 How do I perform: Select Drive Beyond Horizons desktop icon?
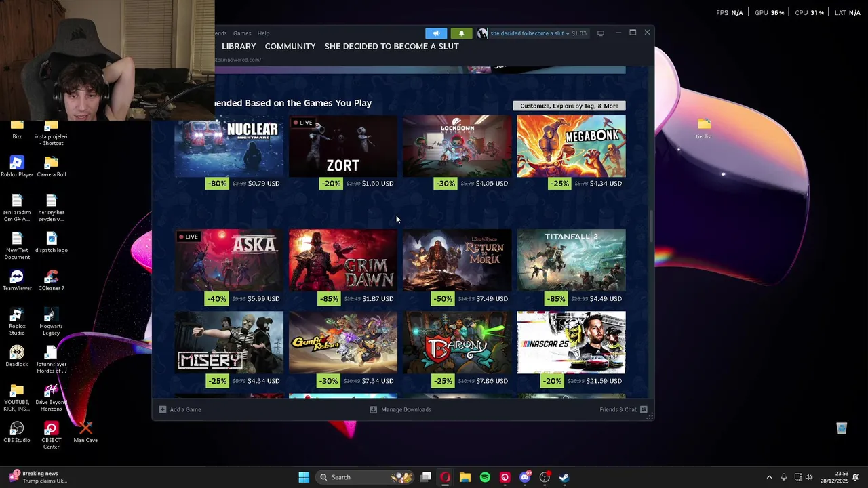52,397
